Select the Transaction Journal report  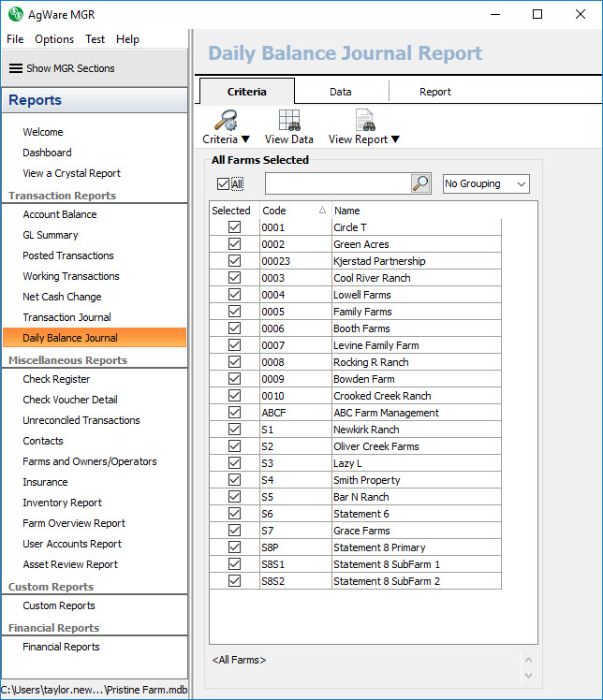click(66, 317)
